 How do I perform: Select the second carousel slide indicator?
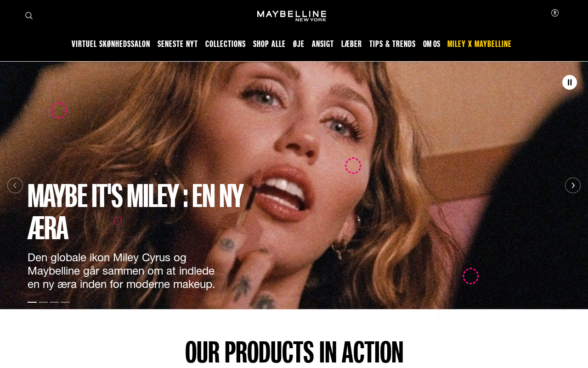(x=43, y=302)
